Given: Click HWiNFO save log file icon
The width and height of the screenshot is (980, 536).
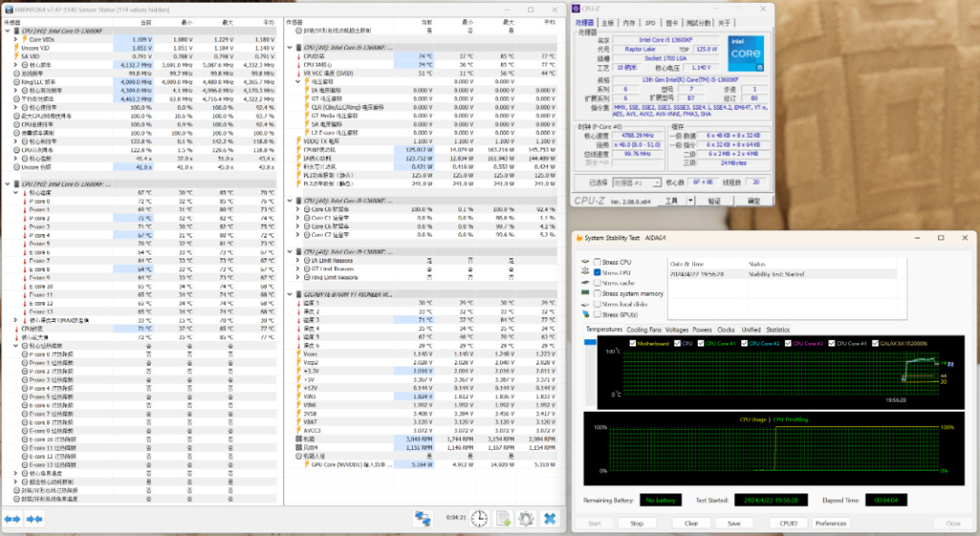Looking at the screenshot, I should point(504,519).
